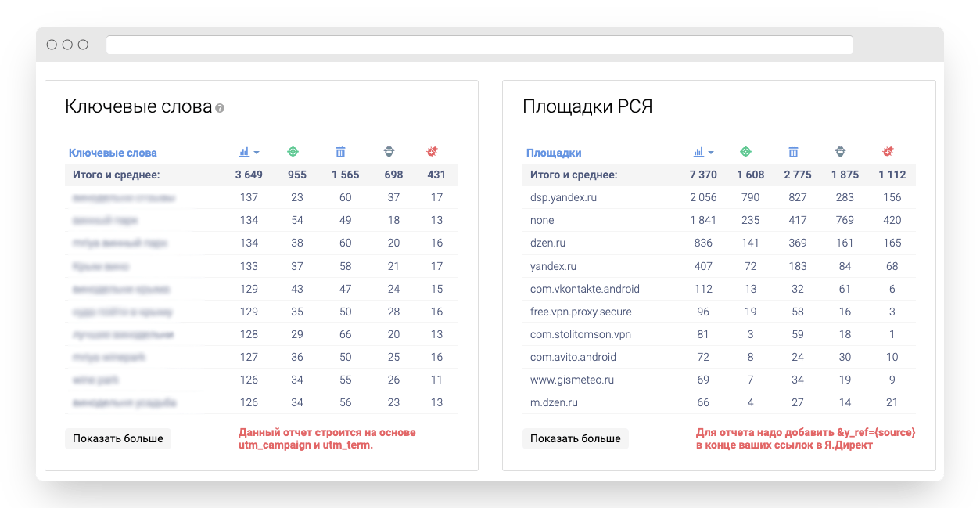Sort Ключевые слова table by bar chart column

(x=244, y=152)
